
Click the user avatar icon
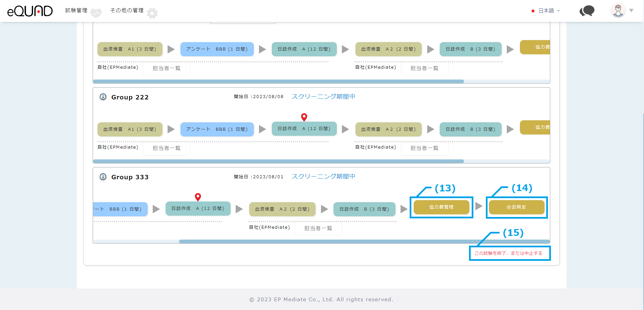click(618, 10)
